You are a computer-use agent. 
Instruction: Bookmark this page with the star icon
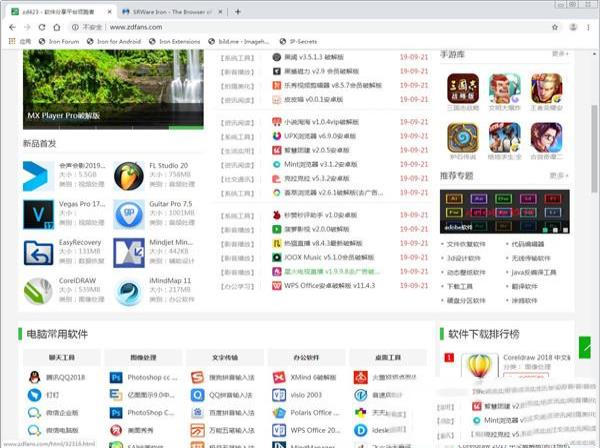click(x=555, y=27)
